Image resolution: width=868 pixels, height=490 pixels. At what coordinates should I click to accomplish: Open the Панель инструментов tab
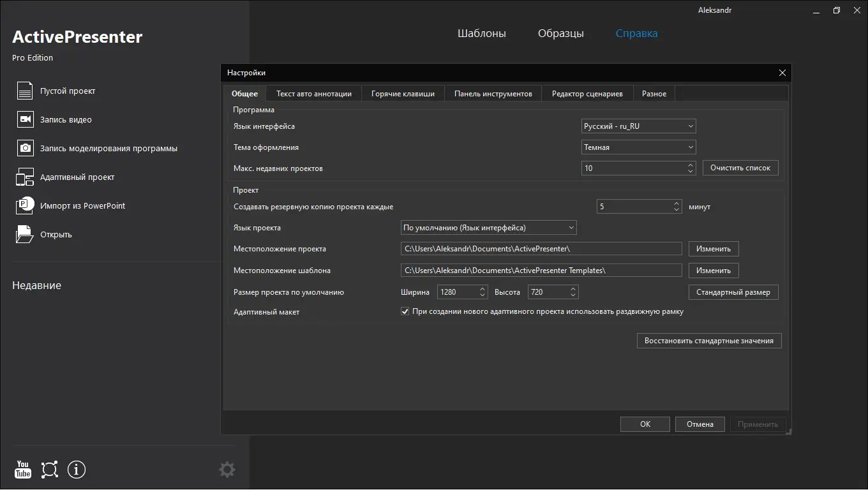point(493,94)
